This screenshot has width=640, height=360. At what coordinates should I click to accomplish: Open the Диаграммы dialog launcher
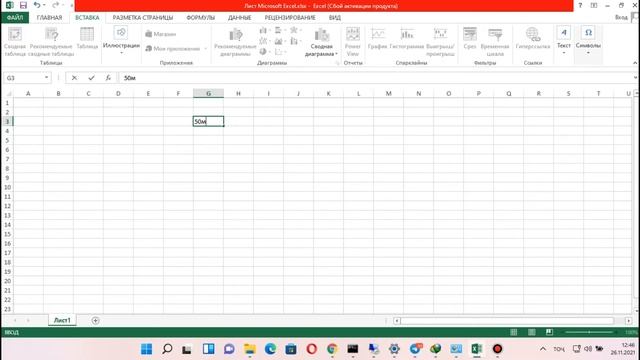coord(337,63)
